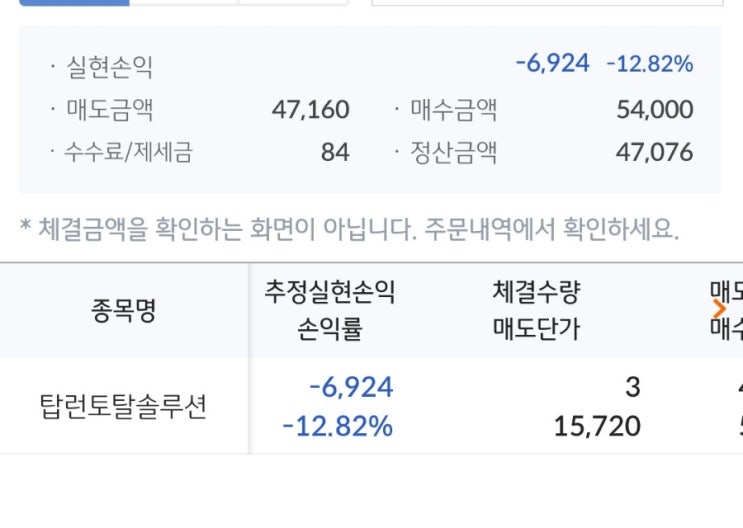
Task: Switch to the third tab segment
Action: click(292, 2)
